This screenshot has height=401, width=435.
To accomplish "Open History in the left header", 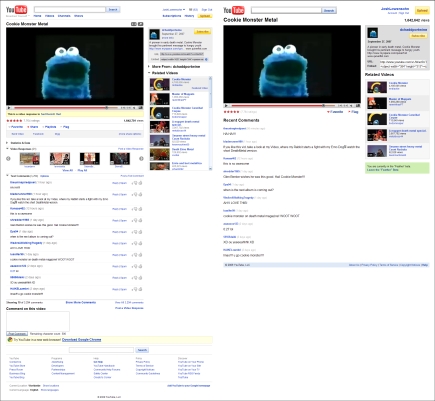I will pyautogui.click(x=189, y=16).
